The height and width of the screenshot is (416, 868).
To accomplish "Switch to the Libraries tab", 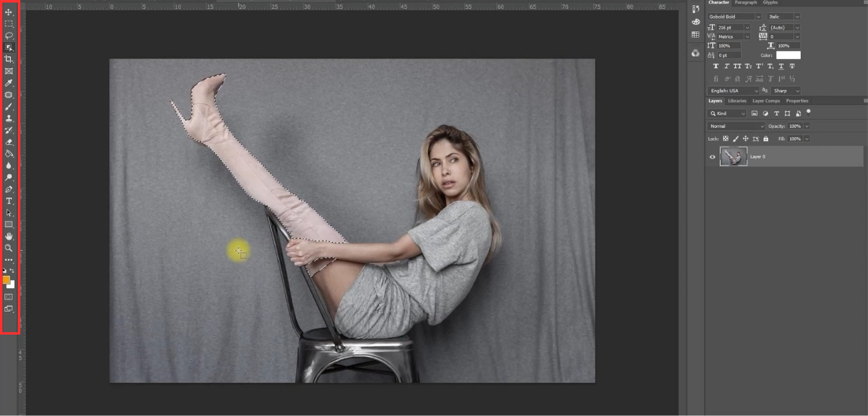I will tap(737, 101).
